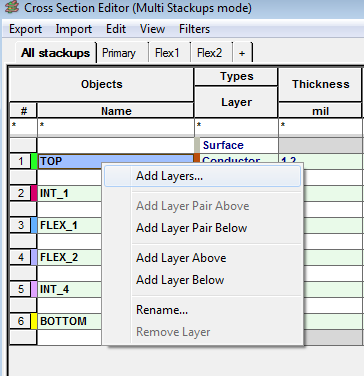Open the Export menu
Viewport: 364px width, 376px height.
click(x=25, y=29)
